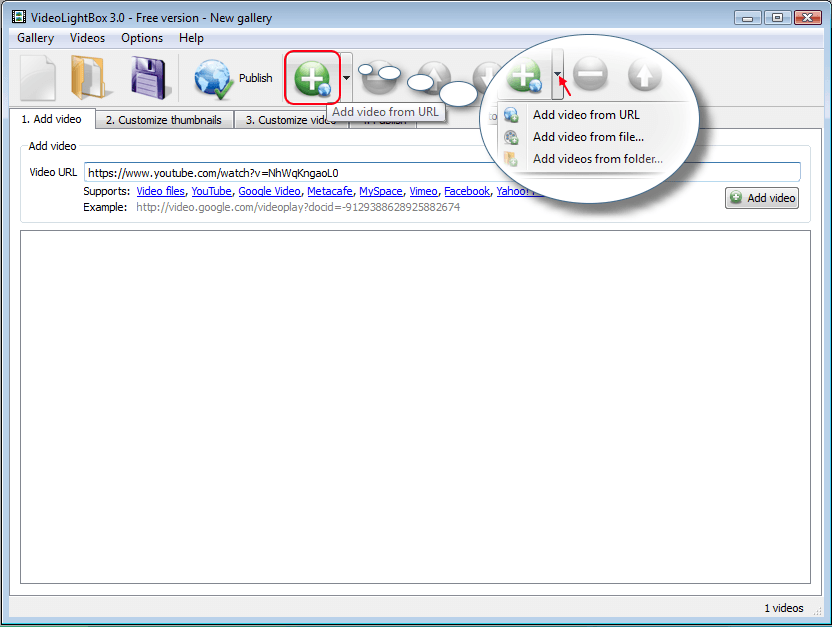Screen dimensions: 832x627
Task: Maximize the VideoLightBox window
Action: tap(777, 18)
